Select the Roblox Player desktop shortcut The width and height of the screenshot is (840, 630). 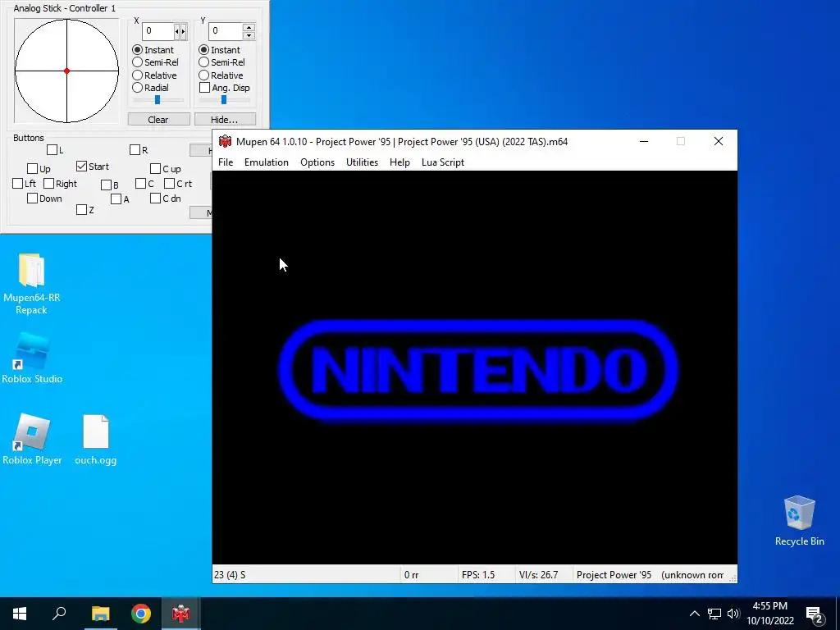[x=32, y=440]
